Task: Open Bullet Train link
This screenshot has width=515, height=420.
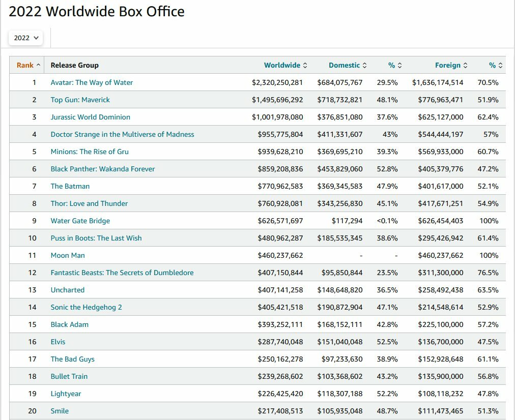Action: coord(69,376)
